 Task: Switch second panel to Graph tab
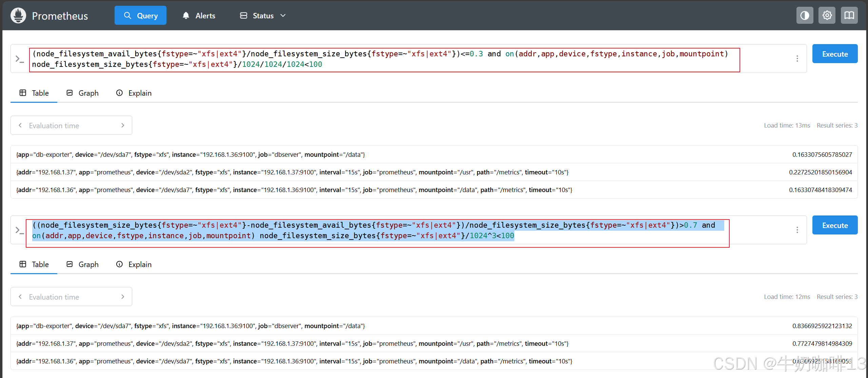pos(82,264)
